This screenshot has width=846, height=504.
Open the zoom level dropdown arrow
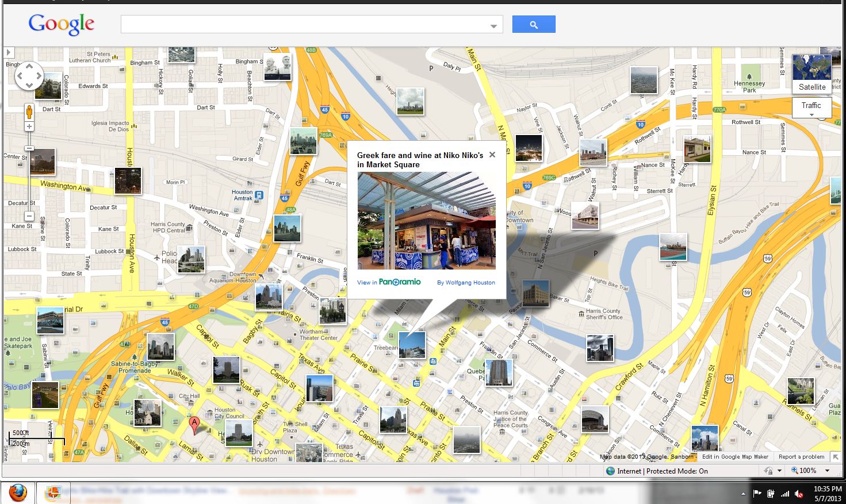click(827, 471)
